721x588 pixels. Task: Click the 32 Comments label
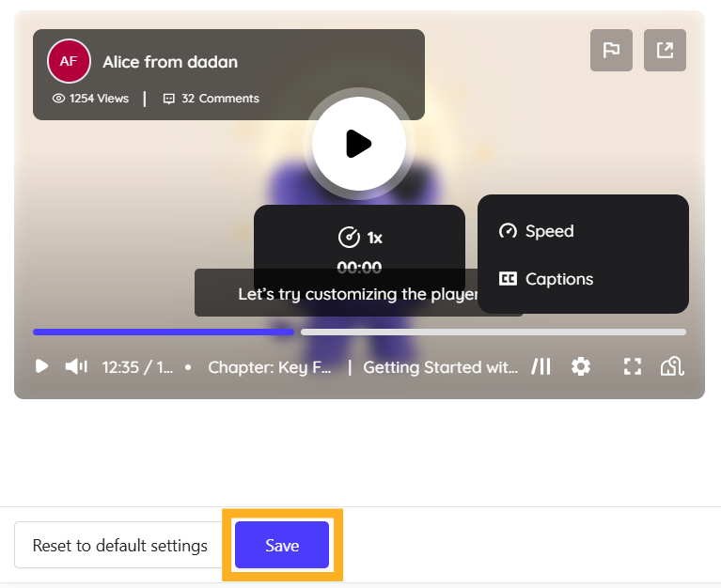(x=212, y=98)
